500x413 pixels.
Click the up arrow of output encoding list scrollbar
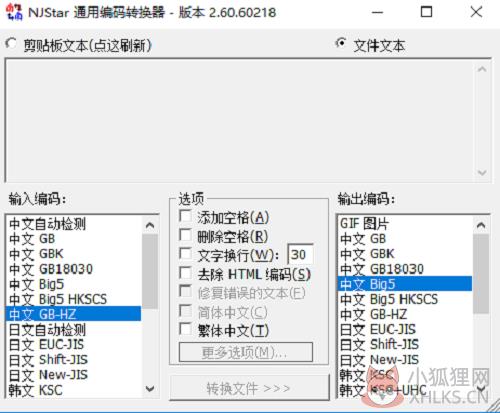click(x=481, y=226)
